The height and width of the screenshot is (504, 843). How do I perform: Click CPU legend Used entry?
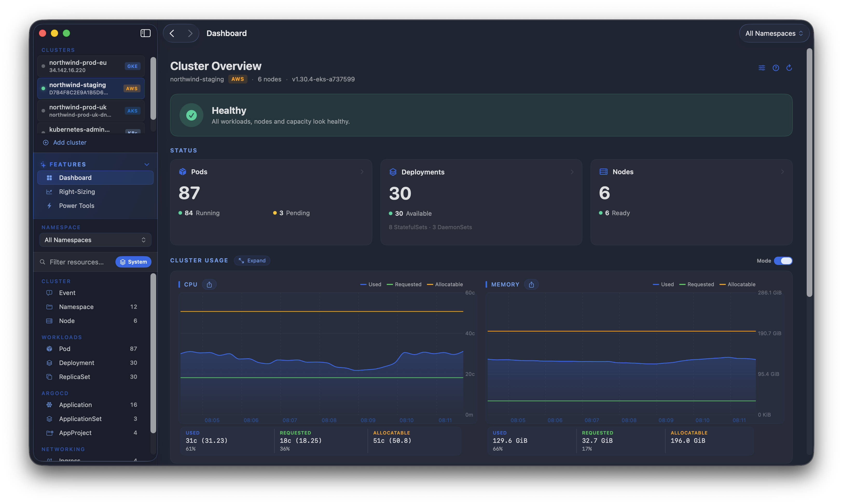click(371, 285)
